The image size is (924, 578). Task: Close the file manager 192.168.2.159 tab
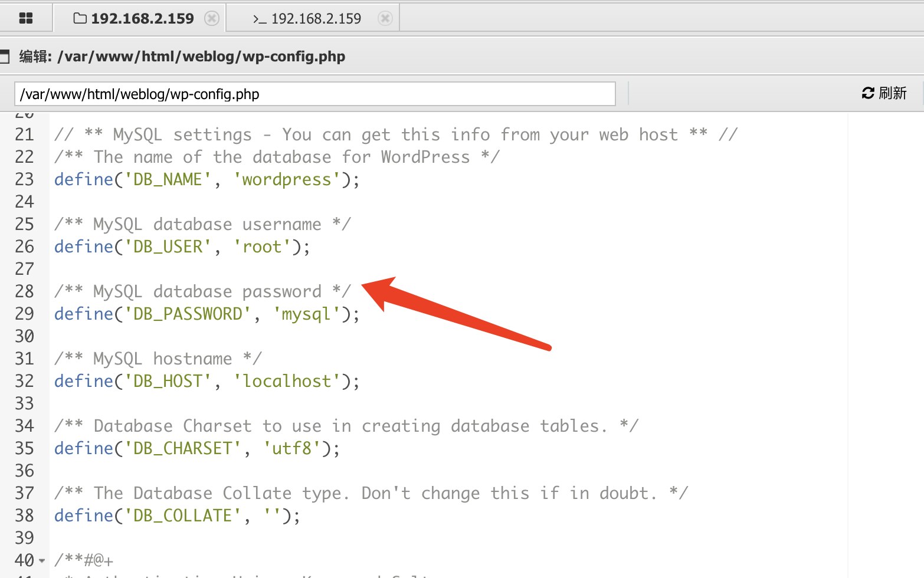(x=211, y=18)
